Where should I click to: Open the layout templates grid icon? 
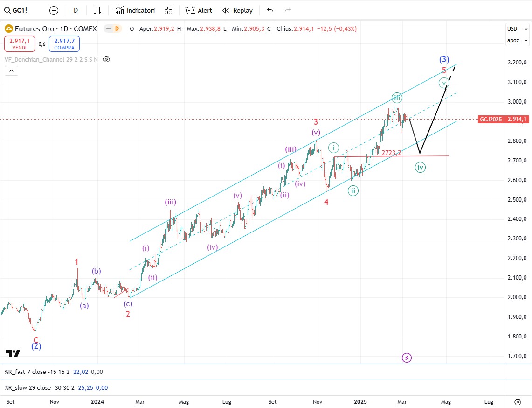pyautogui.click(x=168, y=10)
